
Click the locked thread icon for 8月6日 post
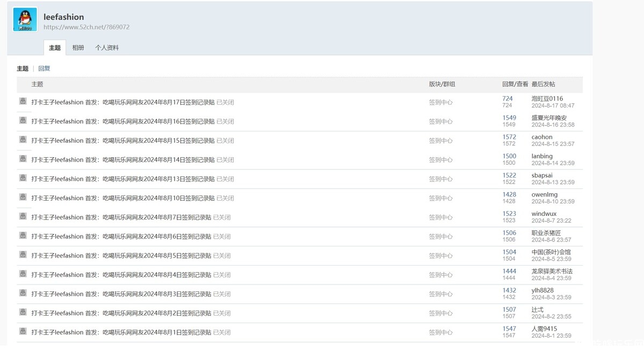click(23, 235)
